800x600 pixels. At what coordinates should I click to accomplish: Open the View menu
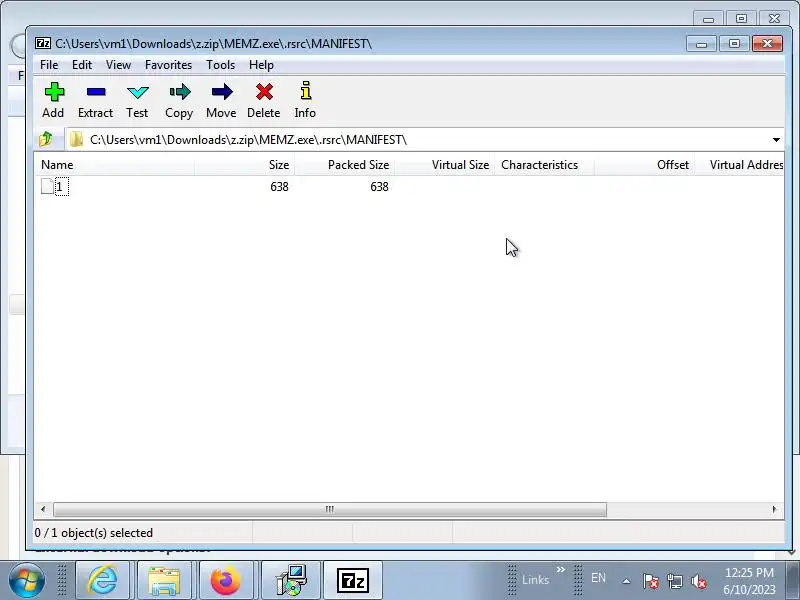(x=118, y=65)
